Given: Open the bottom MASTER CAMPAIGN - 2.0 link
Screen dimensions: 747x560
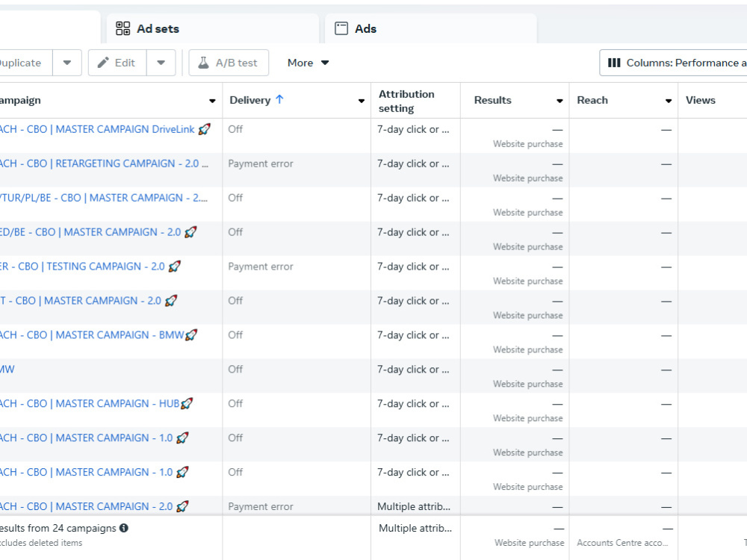Looking at the screenshot, I should (86, 506).
